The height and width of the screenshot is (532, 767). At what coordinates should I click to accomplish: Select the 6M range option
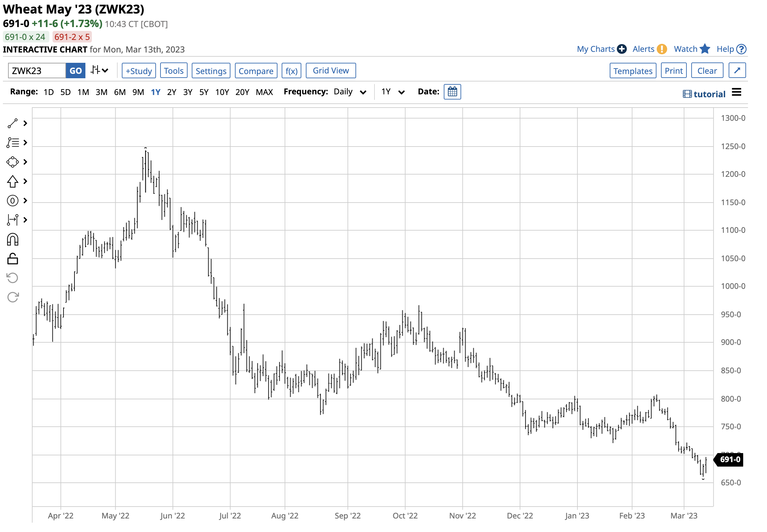click(x=120, y=92)
